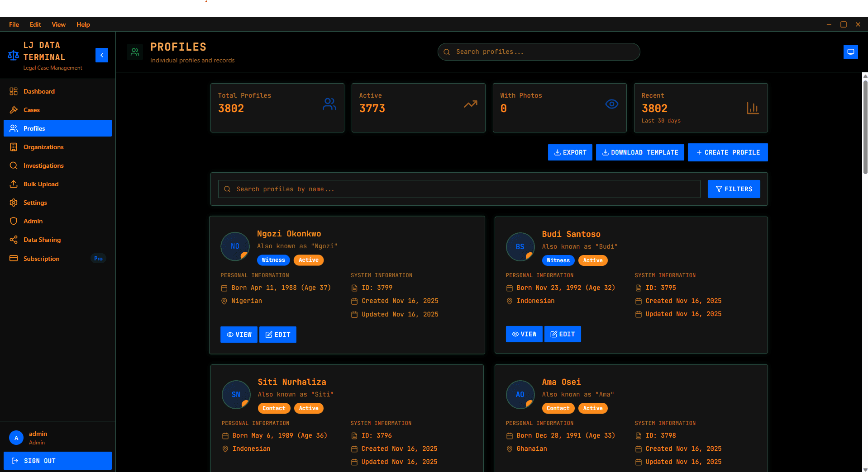Select Investigations in the sidebar
The image size is (868, 472).
[x=43, y=165]
